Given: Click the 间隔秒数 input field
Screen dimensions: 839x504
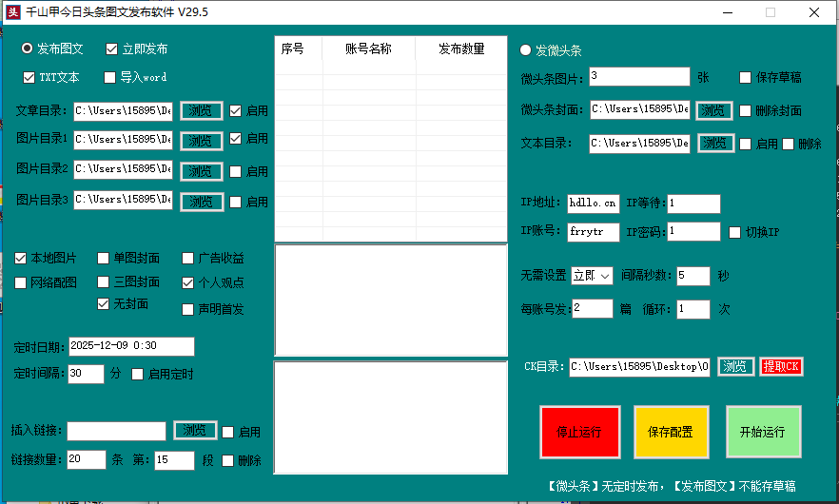Looking at the screenshot, I should [693, 276].
